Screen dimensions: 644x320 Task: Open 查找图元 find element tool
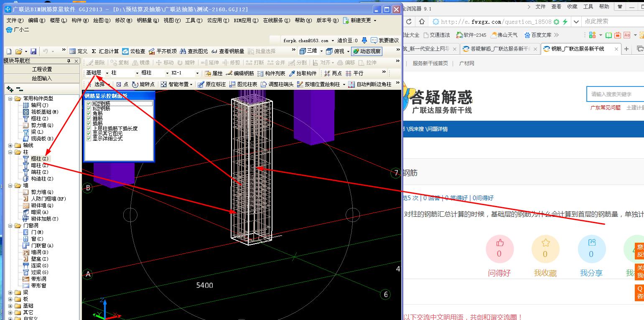tap(194, 51)
